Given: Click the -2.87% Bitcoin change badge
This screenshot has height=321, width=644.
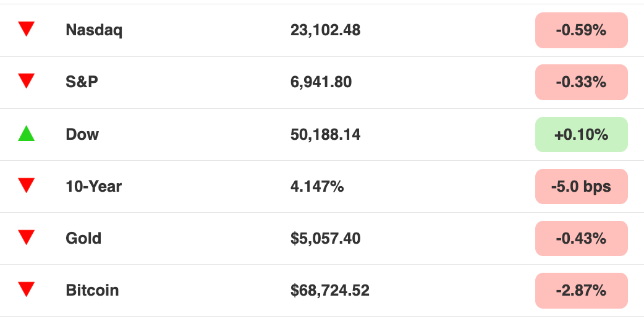Looking at the screenshot, I should (x=581, y=291).
